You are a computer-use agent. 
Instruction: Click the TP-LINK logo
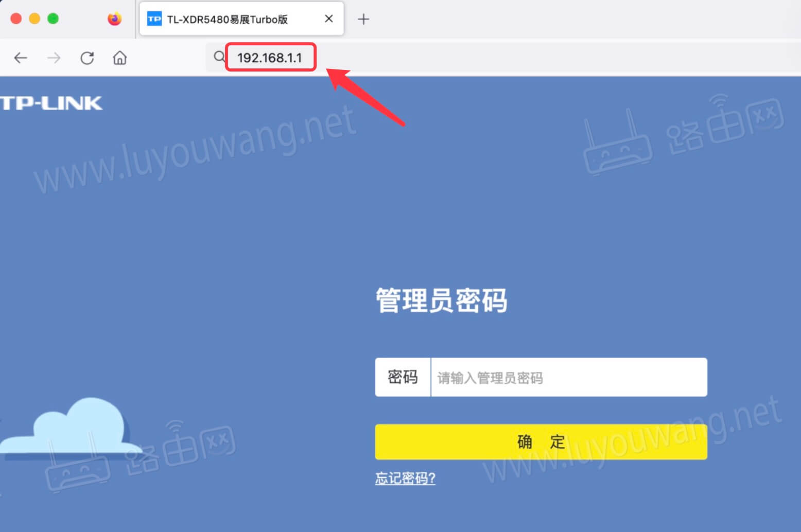[51, 103]
